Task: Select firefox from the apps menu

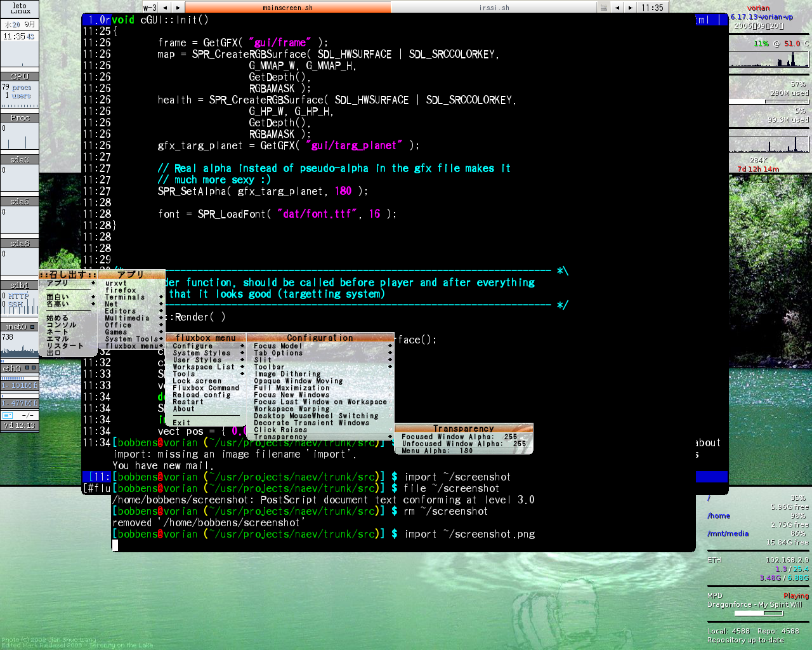Action: click(x=121, y=290)
